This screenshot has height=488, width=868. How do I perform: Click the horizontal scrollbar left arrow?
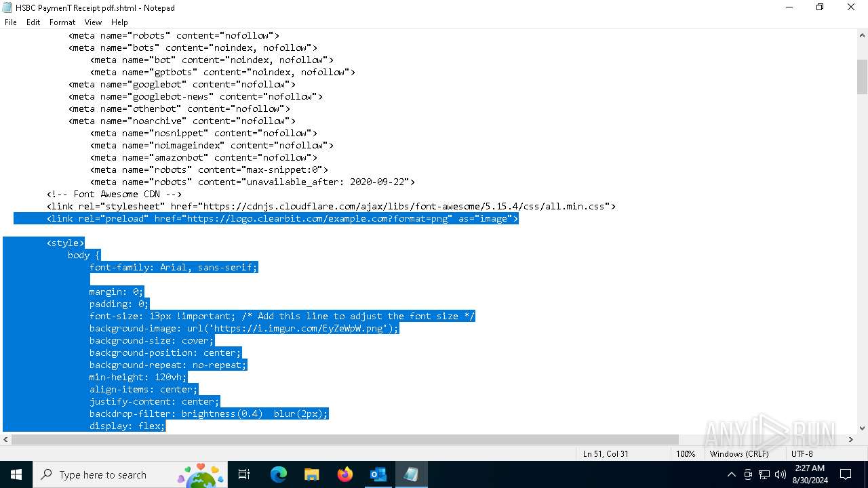[x=5, y=440]
